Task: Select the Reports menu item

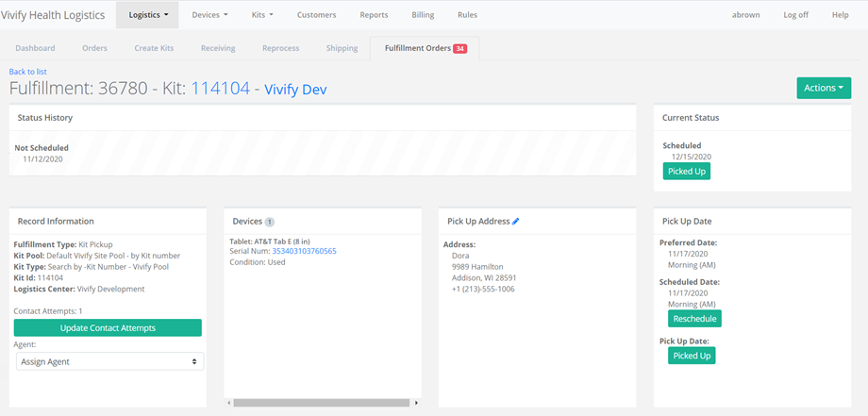Action: point(374,15)
